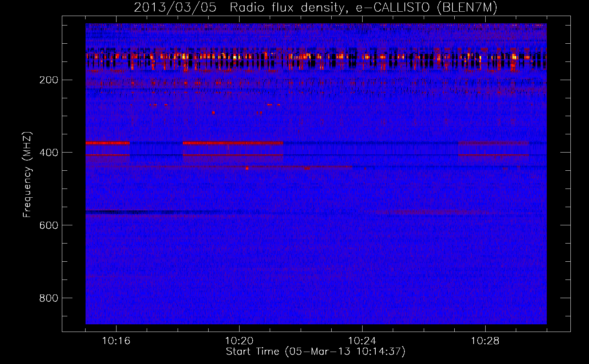589x364 pixels.
Task: Click the "Start Time (05-Mar-13 10:14:37)" label
Action: point(316,352)
